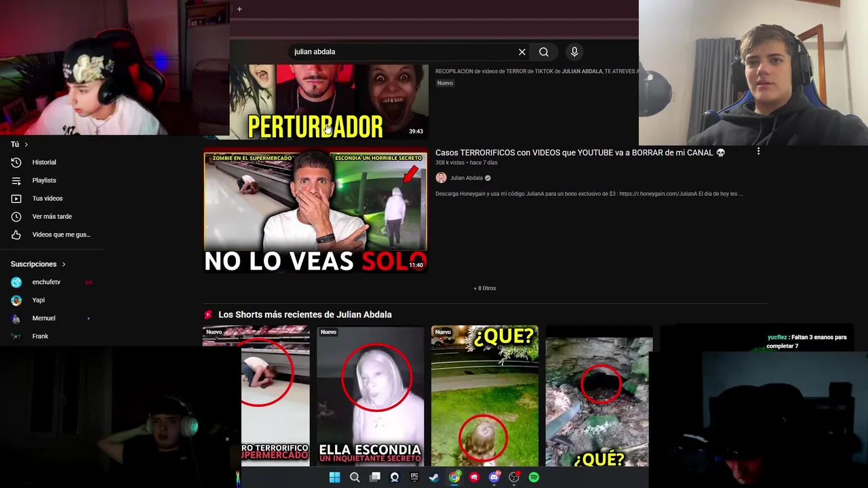This screenshot has width=868, height=488.
Task: Open the ELLA ESCONDIA short
Action: coord(370,396)
